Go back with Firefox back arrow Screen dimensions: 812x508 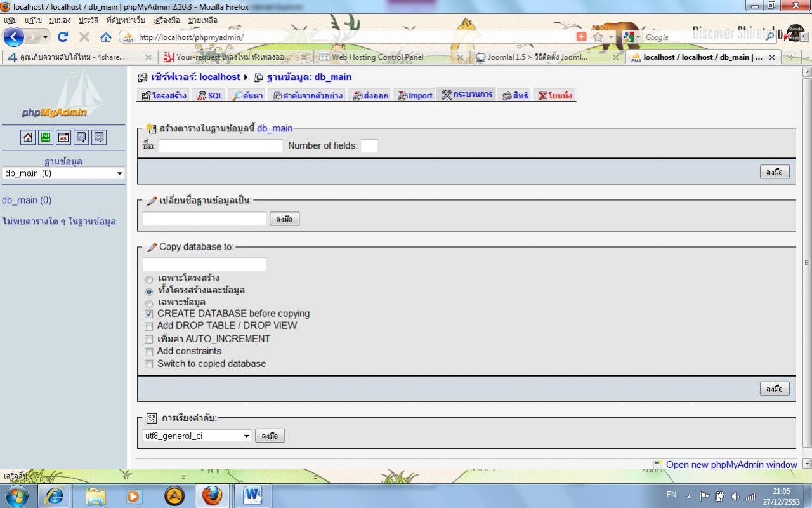point(14,37)
